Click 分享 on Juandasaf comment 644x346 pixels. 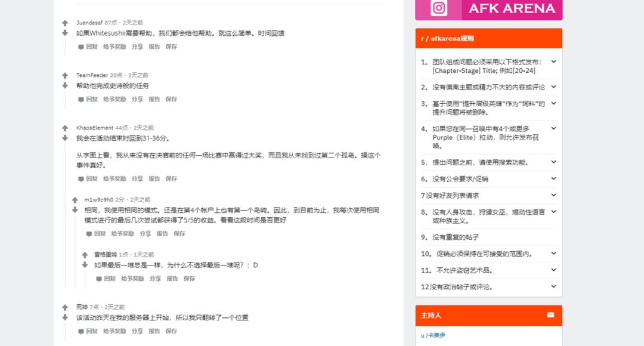(137, 47)
